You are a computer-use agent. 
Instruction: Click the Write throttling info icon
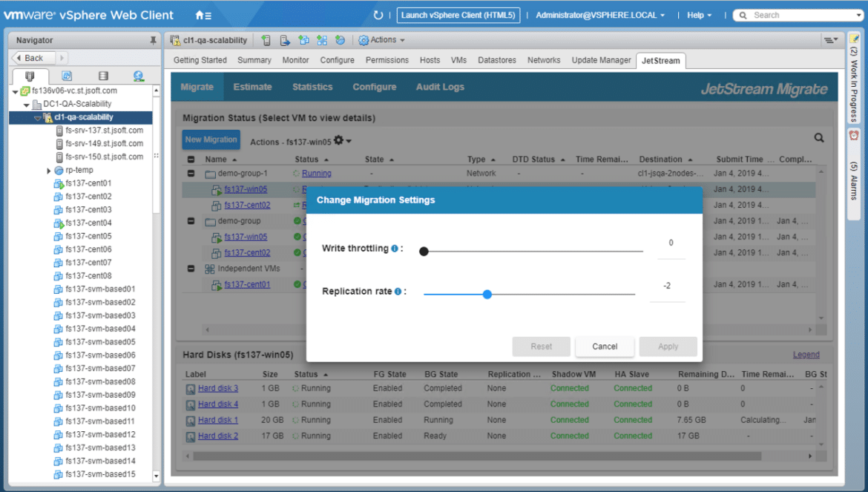(x=395, y=249)
